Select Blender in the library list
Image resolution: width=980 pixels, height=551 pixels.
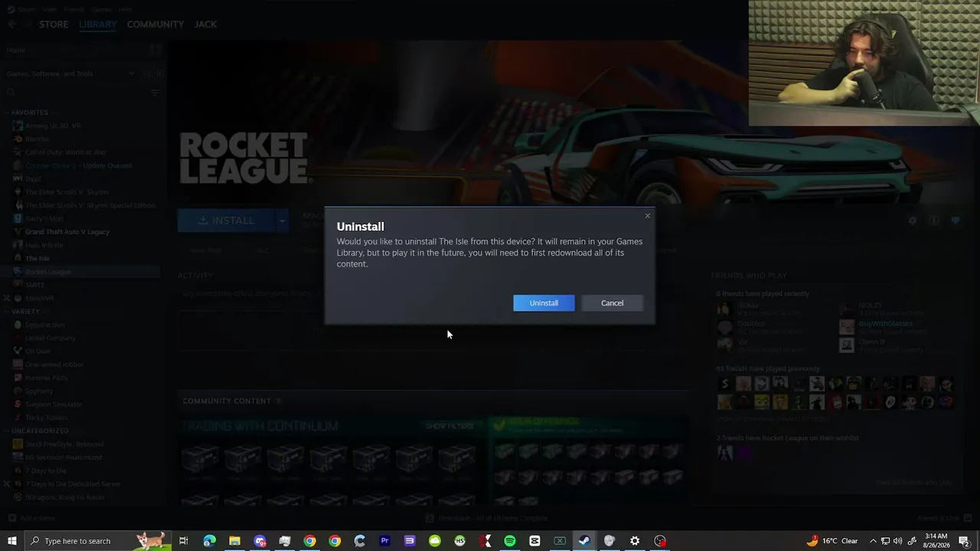pyautogui.click(x=37, y=139)
